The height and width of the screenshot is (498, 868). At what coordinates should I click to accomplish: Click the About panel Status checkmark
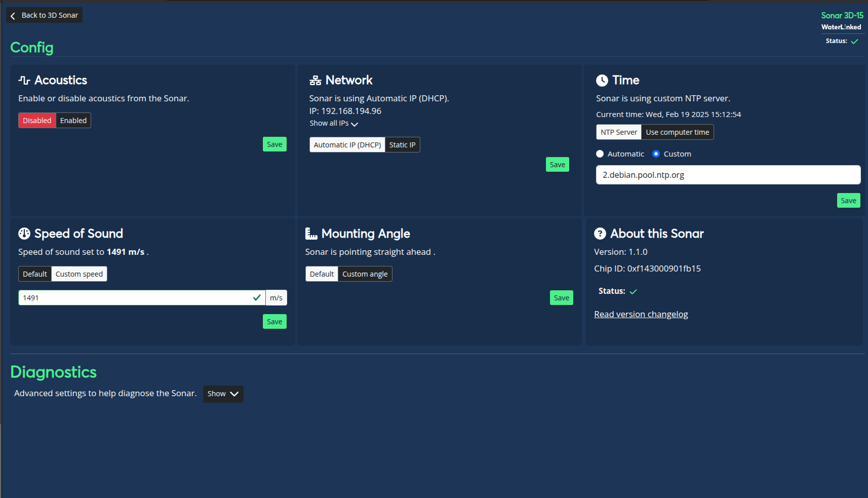(x=633, y=291)
